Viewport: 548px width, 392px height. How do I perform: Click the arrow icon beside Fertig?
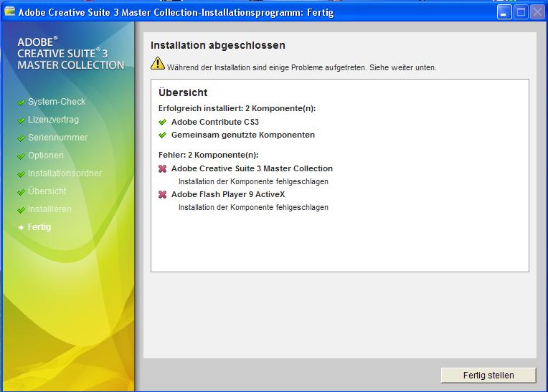[x=21, y=228]
